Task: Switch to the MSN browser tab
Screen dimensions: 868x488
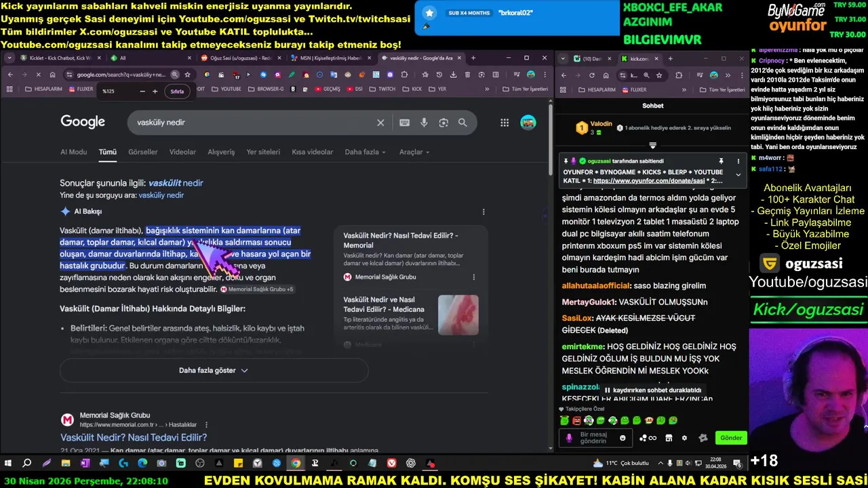Action: (330, 58)
